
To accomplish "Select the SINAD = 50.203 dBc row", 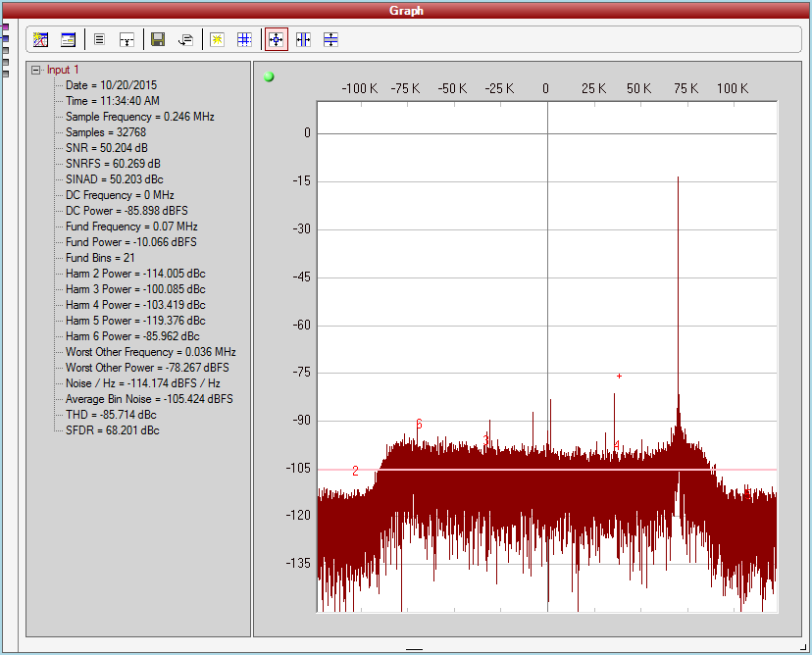I will 115,179.
